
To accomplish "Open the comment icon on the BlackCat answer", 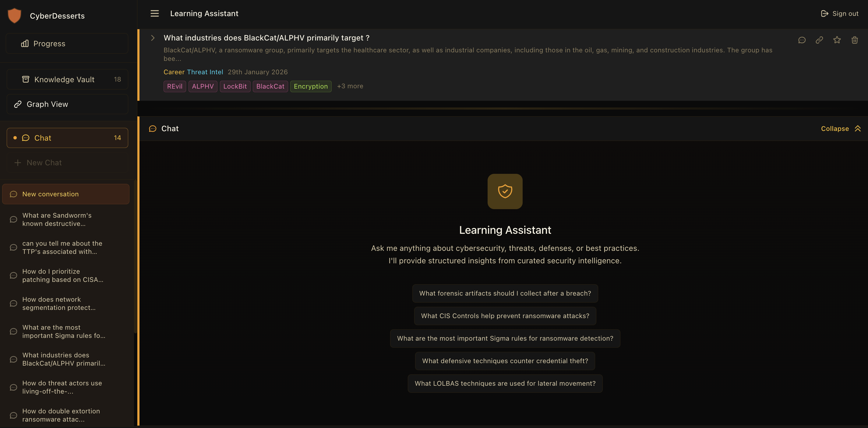I will pyautogui.click(x=802, y=40).
